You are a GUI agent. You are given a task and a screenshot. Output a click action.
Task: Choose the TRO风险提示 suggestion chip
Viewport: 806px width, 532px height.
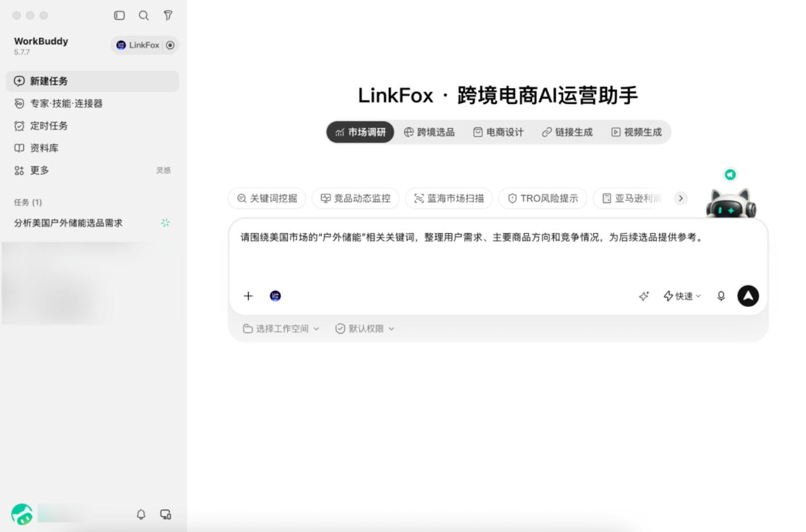click(543, 198)
